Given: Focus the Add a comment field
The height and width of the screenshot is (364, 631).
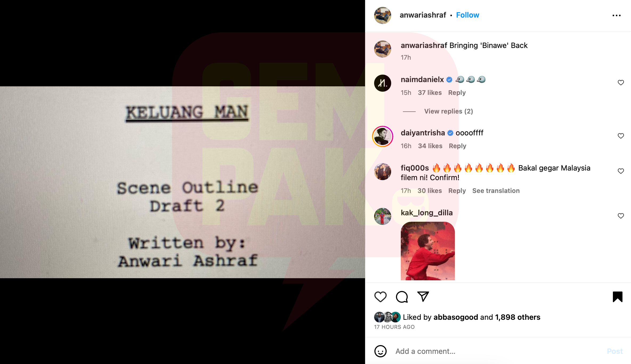Looking at the screenshot, I should point(498,351).
